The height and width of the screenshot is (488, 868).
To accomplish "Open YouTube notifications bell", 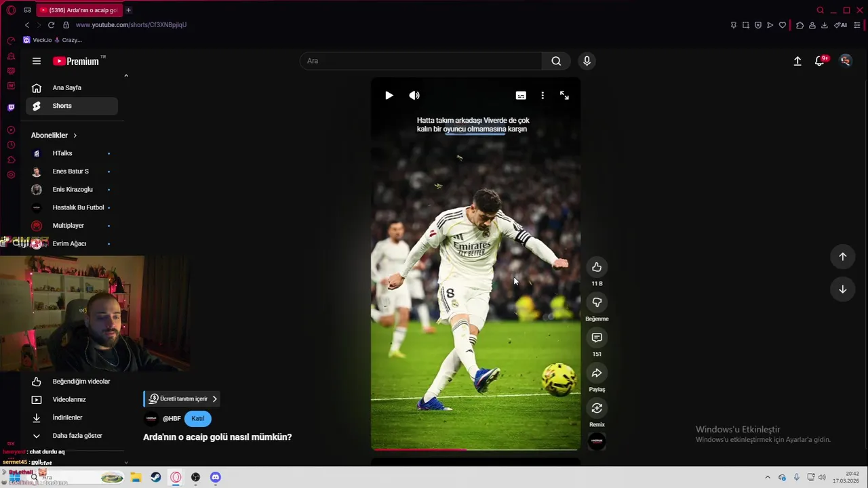I will pos(821,61).
